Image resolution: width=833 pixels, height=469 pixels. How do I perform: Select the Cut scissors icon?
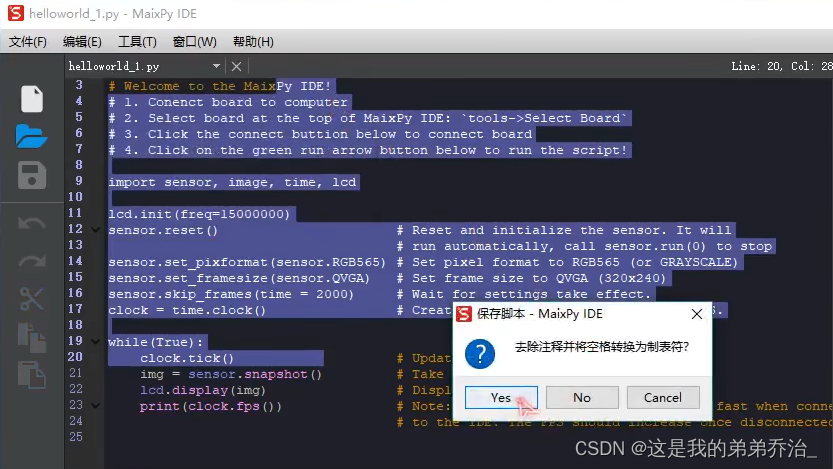point(32,299)
